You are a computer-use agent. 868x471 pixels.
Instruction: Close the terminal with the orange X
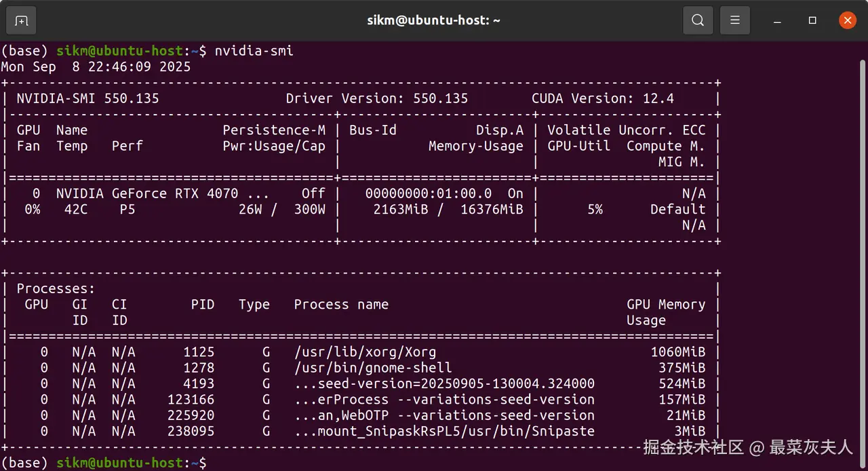pos(847,20)
